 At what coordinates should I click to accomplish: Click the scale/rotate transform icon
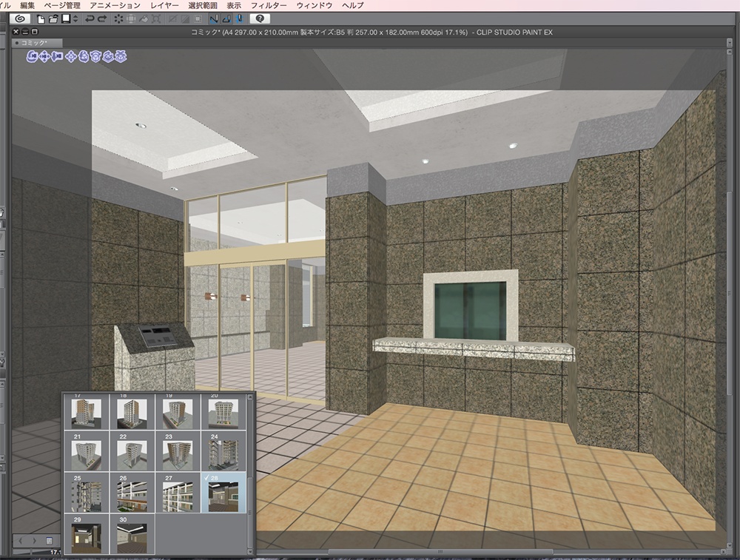(156, 19)
